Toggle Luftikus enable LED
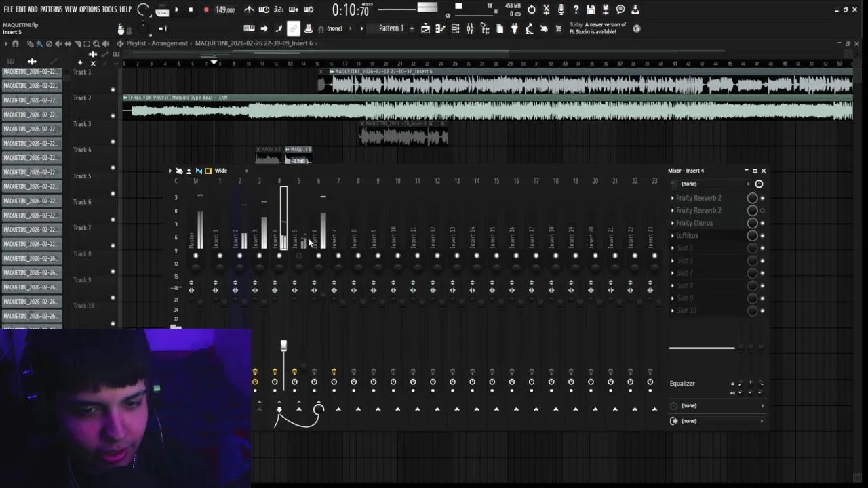Image resolution: width=868 pixels, height=488 pixels. click(762, 236)
